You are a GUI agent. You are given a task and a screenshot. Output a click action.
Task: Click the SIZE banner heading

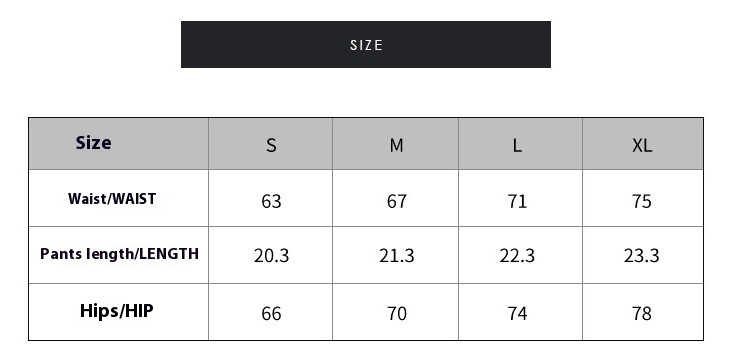click(366, 45)
